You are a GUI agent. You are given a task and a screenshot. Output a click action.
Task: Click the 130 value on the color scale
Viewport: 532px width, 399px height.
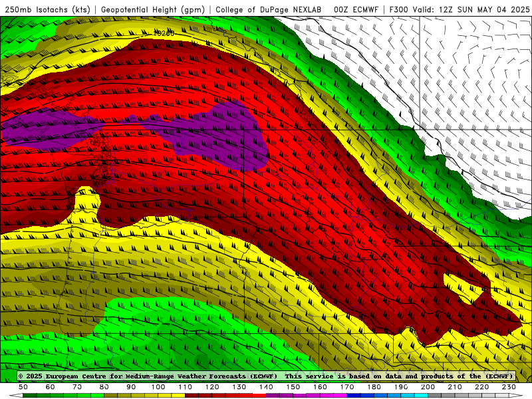tap(239, 387)
